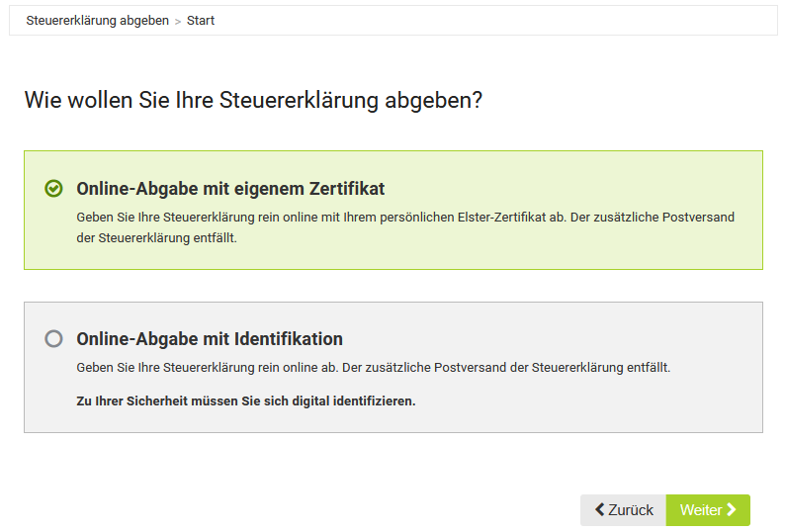The width and height of the screenshot is (785, 532).
Task: Click the left chevron icon on Zurück
Action: point(599,510)
